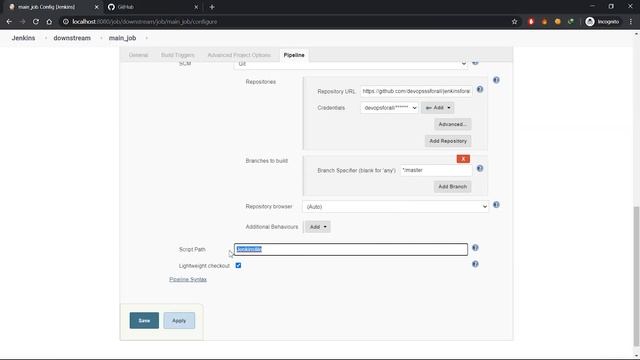Open Chrome three-dot menu

[631, 22]
